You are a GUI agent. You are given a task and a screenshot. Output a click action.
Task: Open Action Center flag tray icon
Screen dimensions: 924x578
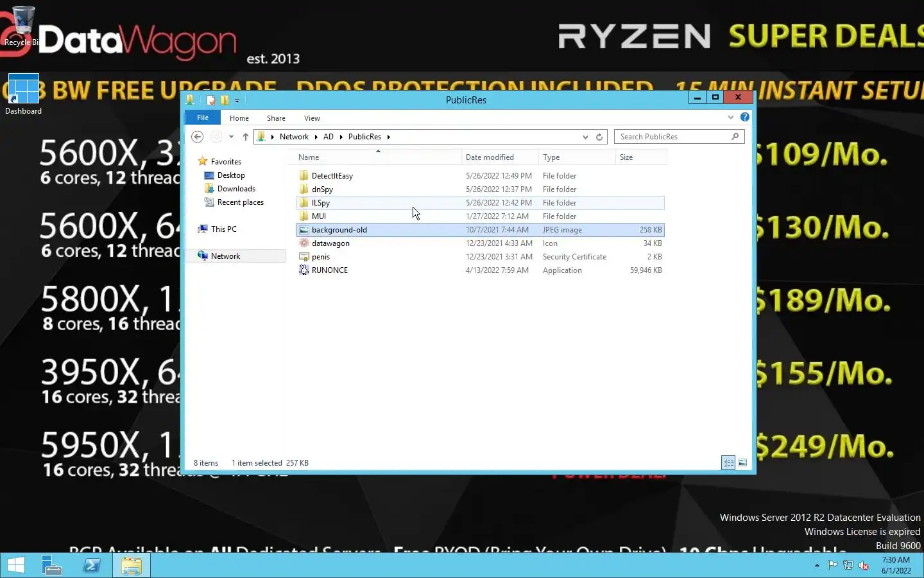832,566
